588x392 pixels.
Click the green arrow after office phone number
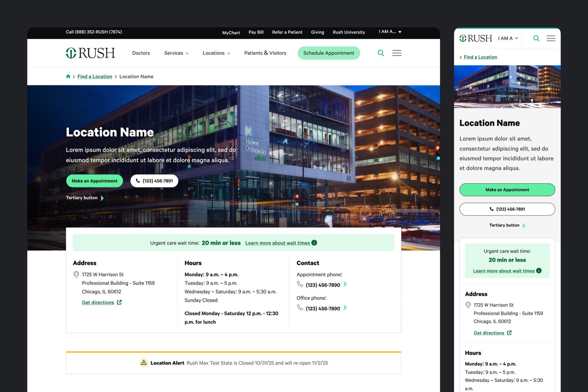point(345,308)
